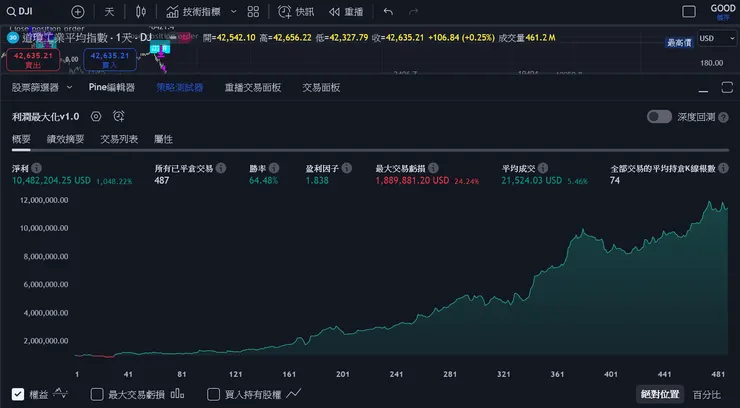Select the 天 timeframe interval
The width and height of the screenshot is (740, 408).
(x=109, y=11)
